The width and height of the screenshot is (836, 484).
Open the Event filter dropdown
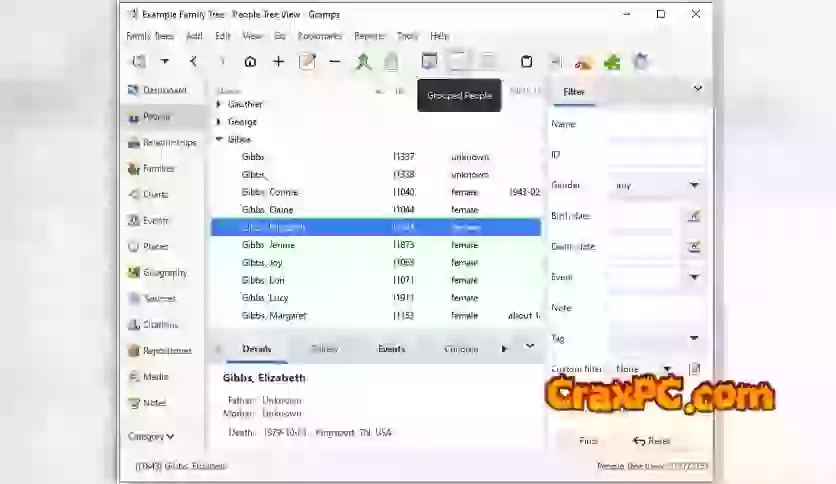pyautogui.click(x=694, y=277)
